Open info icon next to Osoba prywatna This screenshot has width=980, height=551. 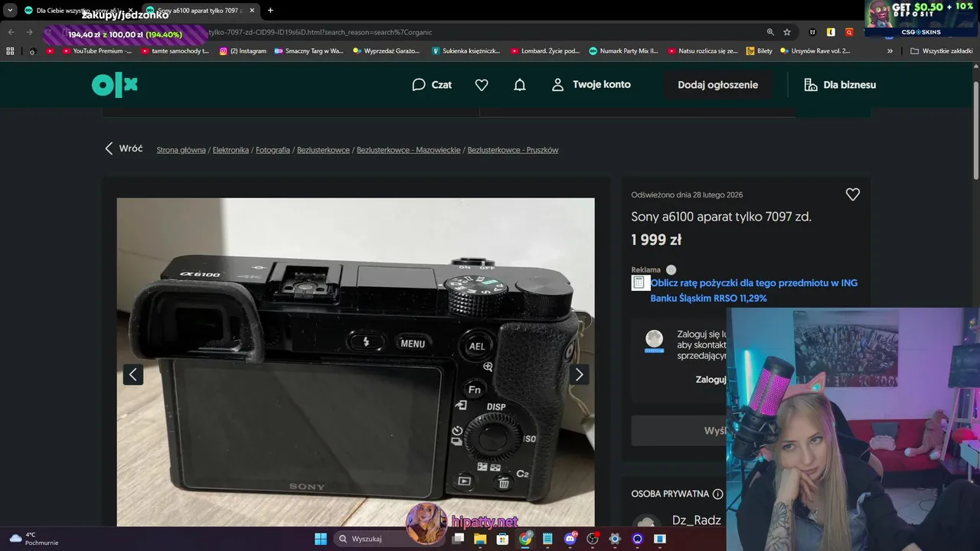point(717,494)
